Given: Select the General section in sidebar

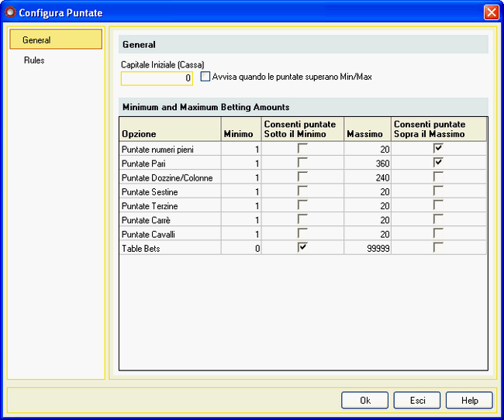Looking at the screenshot, I should click(x=55, y=40).
